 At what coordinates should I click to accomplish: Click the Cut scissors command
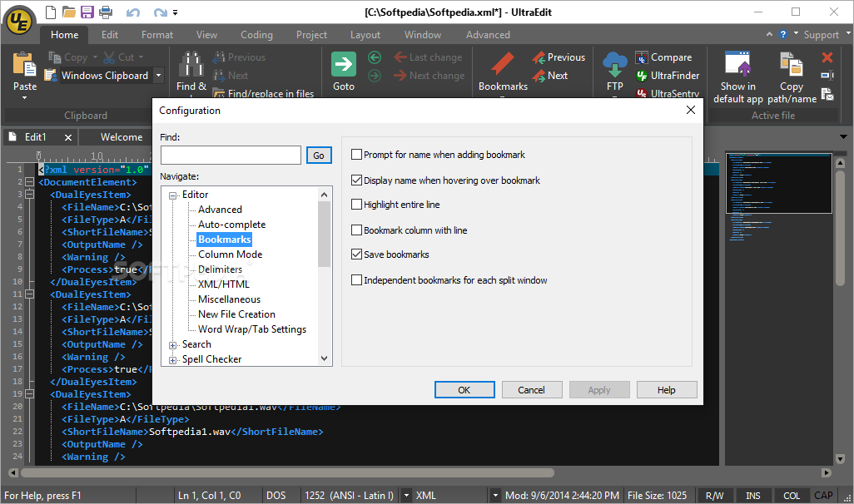coord(119,57)
